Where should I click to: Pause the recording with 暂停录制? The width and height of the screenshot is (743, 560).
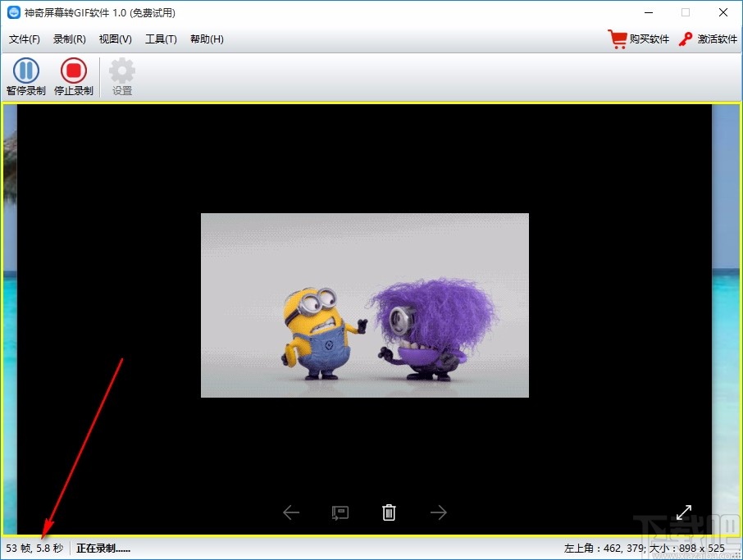pyautogui.click(x=26, y=77)
